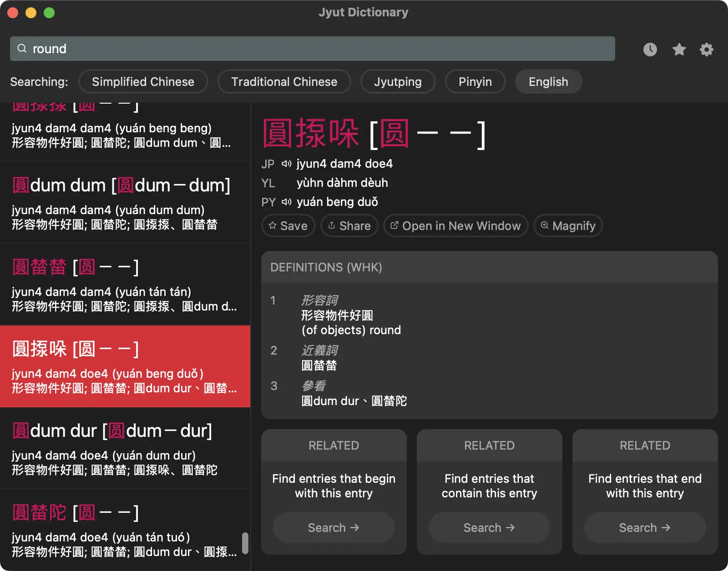Click the definition line 形容物件好圓
The width and height of the screenshot is (728, 571).
pyautogui.click(x=337, y=316)
